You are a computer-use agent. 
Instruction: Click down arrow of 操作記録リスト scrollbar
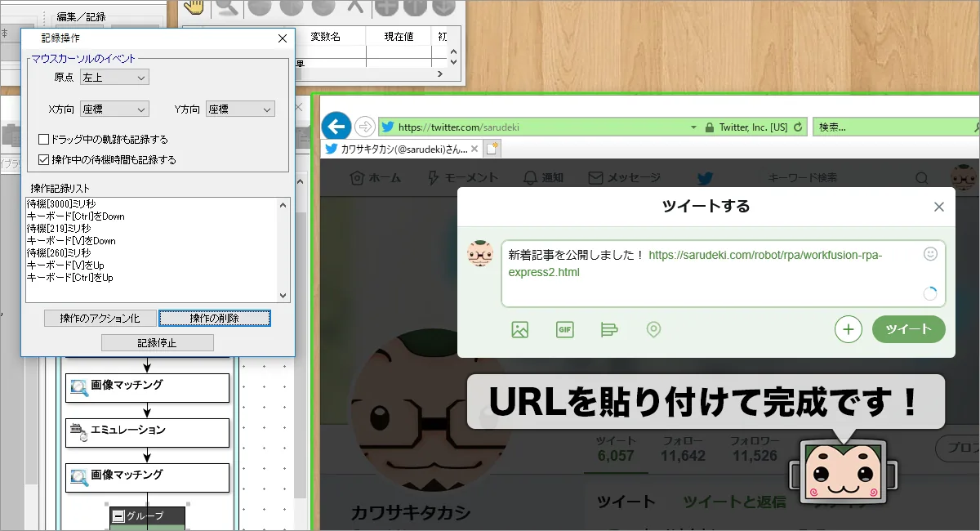(x=283, y=297)
